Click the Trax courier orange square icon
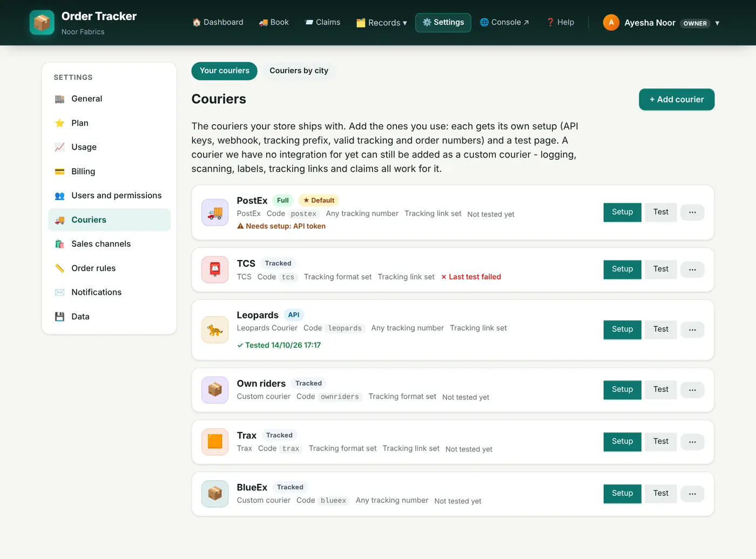 click(x=215, y=442)
